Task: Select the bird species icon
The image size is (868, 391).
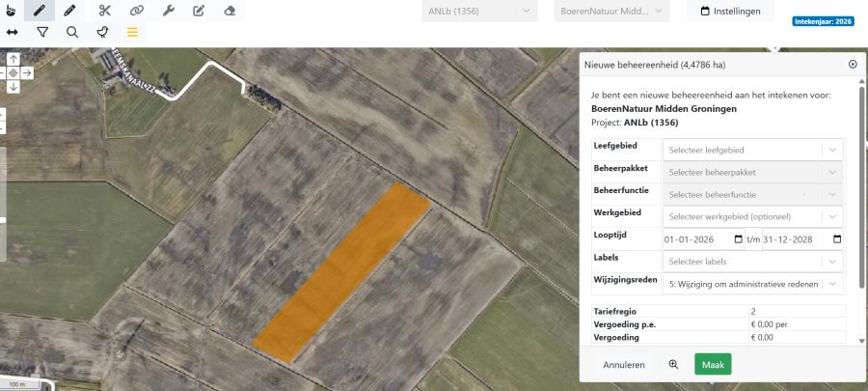Action: [102, 32]
